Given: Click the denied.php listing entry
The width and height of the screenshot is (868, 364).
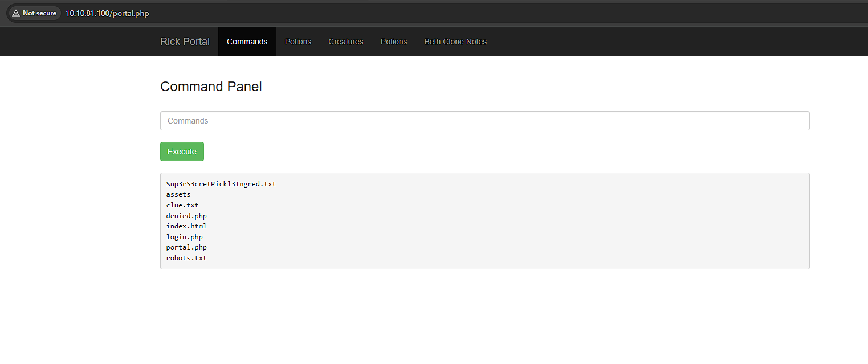Looking at the screenshot, I should 186,215.
